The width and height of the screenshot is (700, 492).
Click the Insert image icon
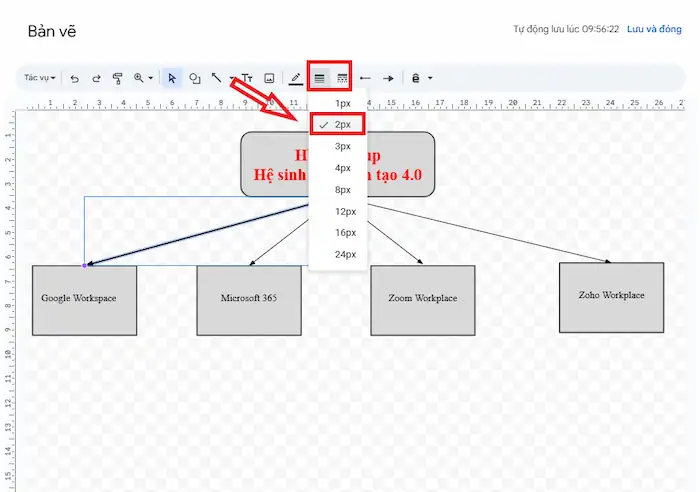pos(269,78)
